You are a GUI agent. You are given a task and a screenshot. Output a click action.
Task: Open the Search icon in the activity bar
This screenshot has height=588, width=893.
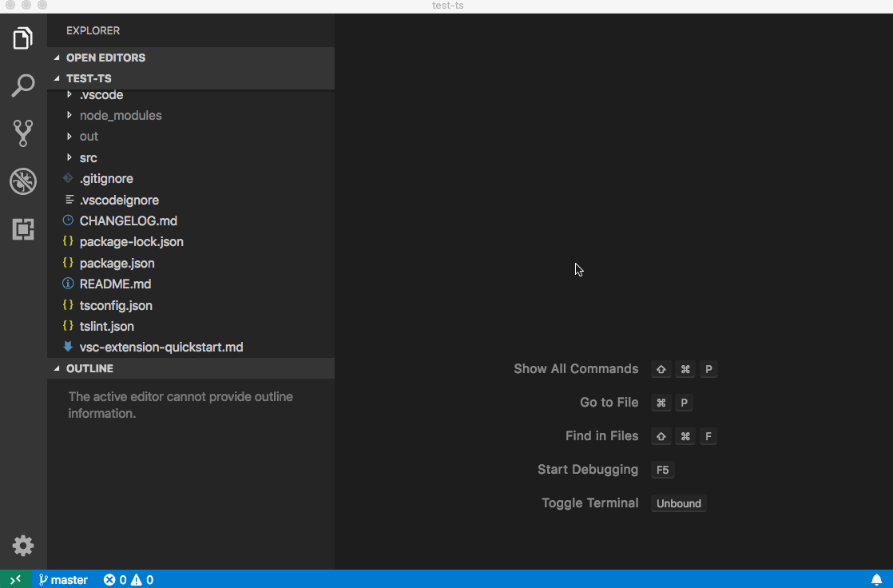click(23, 85)
